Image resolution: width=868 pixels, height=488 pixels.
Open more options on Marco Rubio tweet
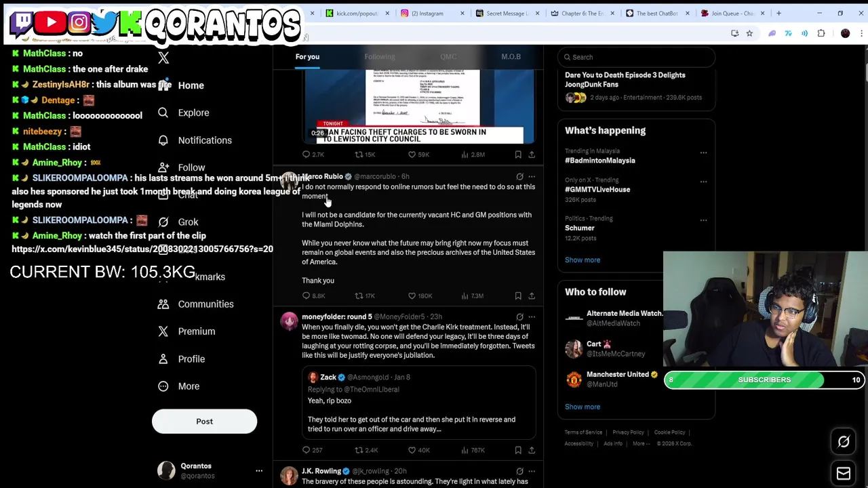click(532, 177)
